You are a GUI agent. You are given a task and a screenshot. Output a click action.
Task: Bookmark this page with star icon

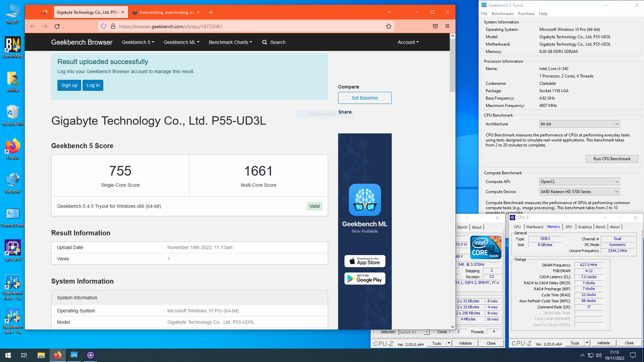(389, 26)
